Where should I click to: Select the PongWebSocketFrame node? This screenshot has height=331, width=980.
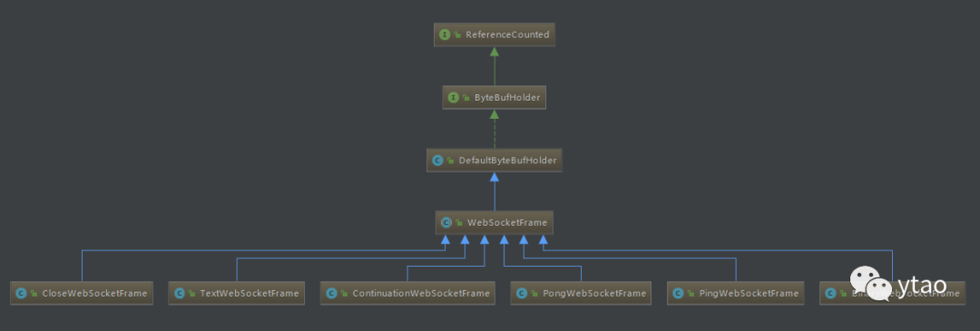581,293
